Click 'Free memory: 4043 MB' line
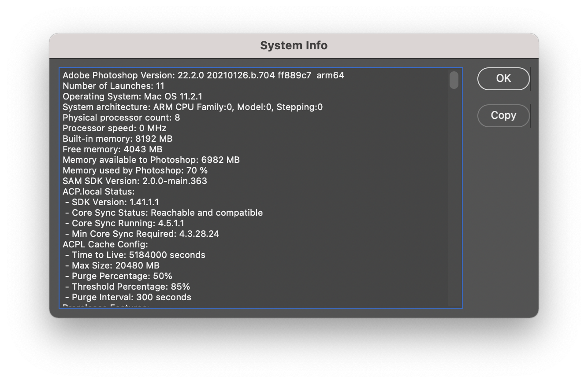This screenshot has height=383, width=588. [x=112, y=149]
